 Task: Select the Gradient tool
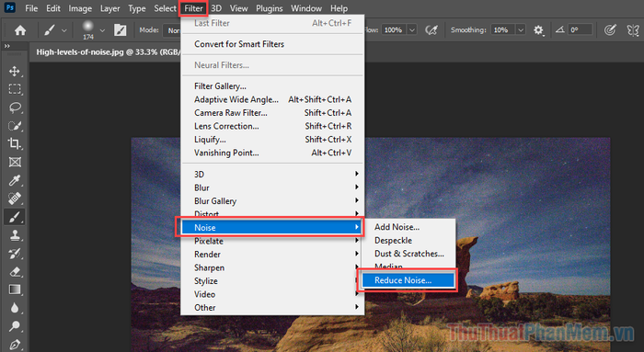point(15,290)
